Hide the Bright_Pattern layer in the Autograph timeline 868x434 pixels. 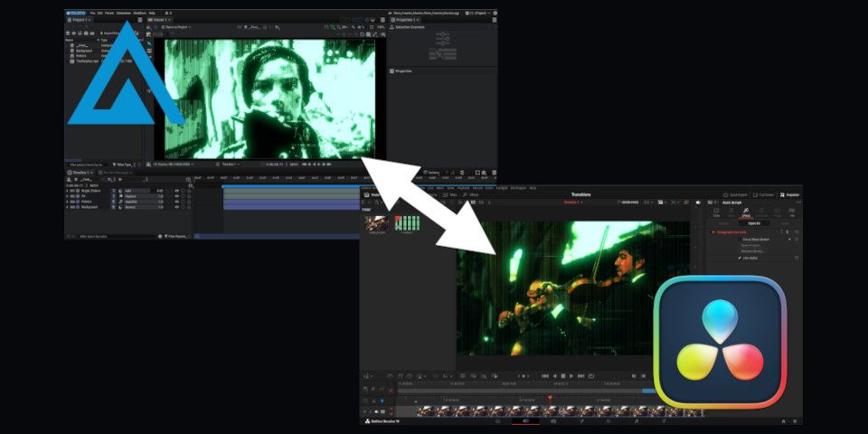tap(175, 191)
